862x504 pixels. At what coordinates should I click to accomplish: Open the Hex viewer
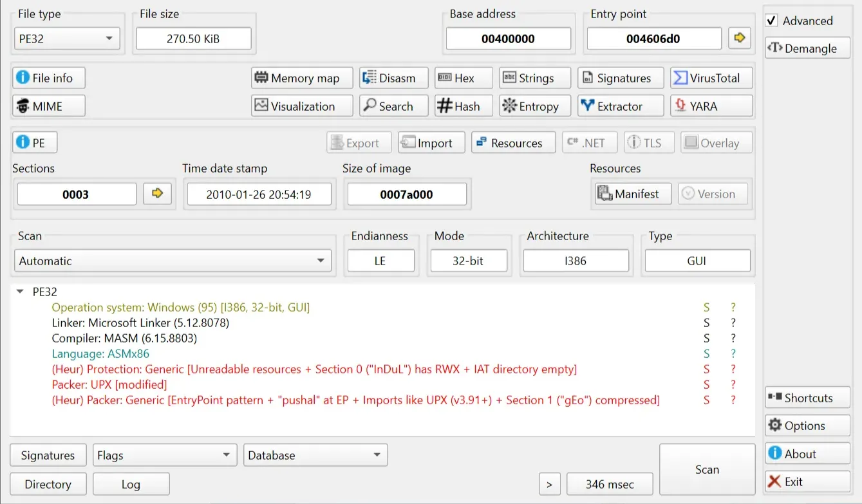[464, 78]
